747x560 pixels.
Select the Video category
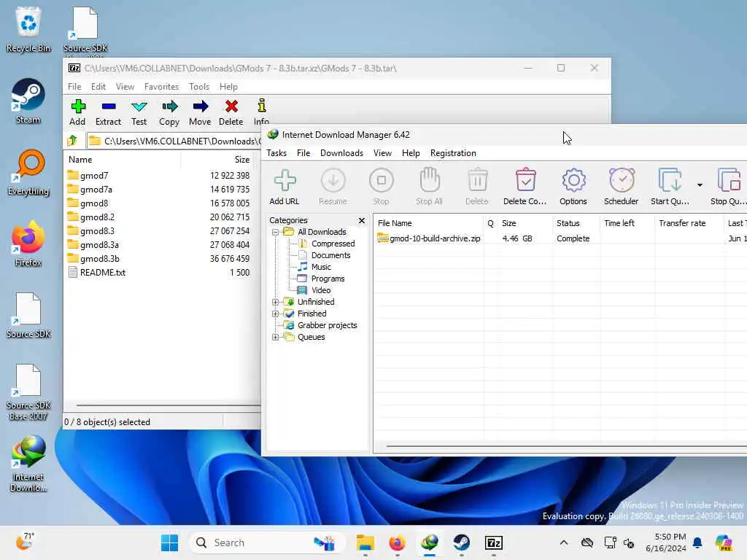[x=321, y=290]
